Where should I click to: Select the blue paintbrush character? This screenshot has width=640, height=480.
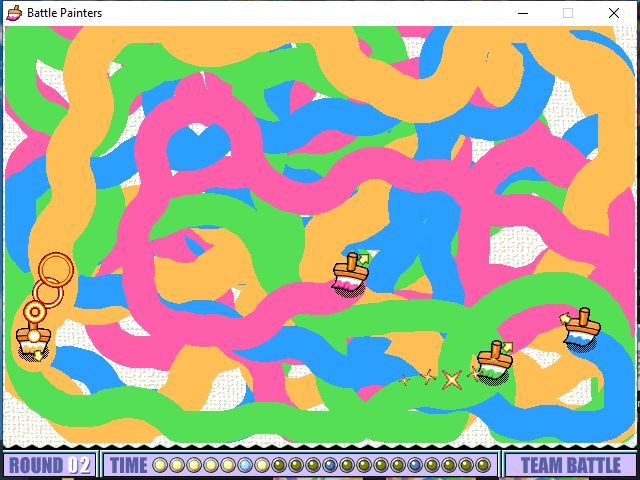pyautogui.click(x=582, y=330)
